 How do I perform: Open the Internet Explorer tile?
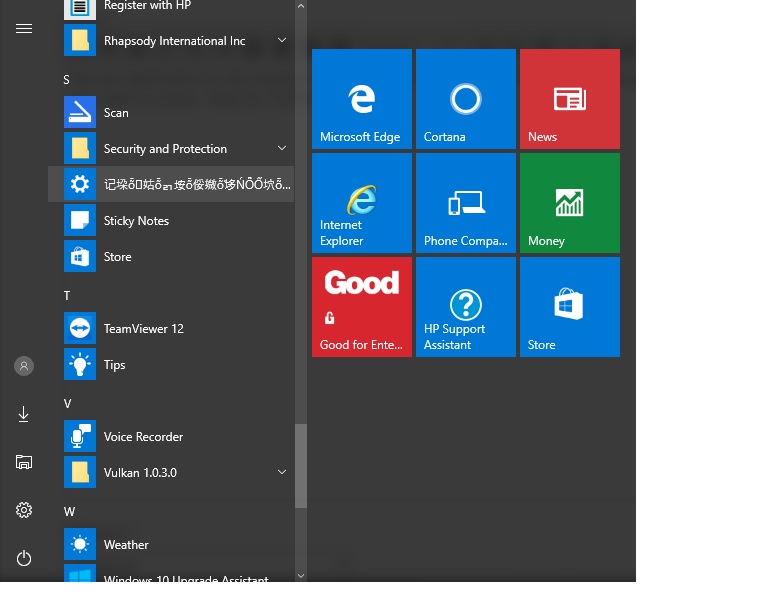pyautogui.click(x=361, y=203)
